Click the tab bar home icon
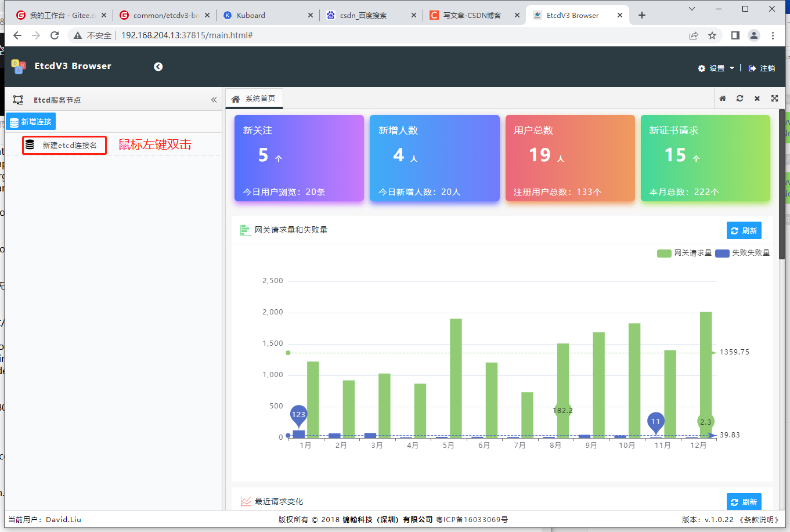 [x=723, y=99]
